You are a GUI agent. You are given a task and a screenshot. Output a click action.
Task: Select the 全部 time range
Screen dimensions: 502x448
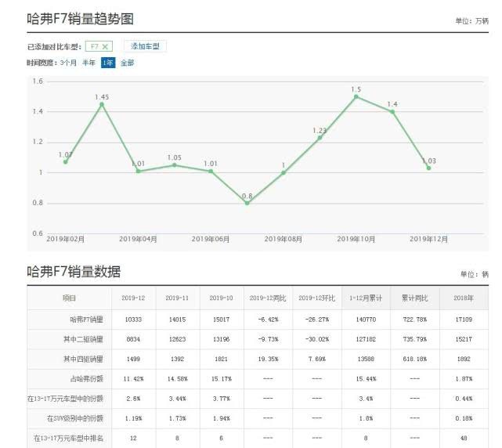pos(127,63)
